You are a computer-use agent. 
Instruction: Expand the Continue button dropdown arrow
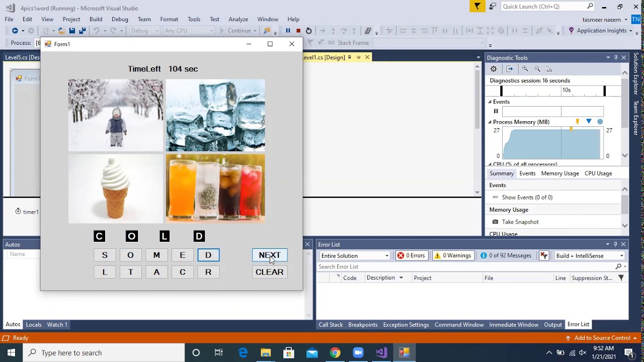tap(256, 31)
